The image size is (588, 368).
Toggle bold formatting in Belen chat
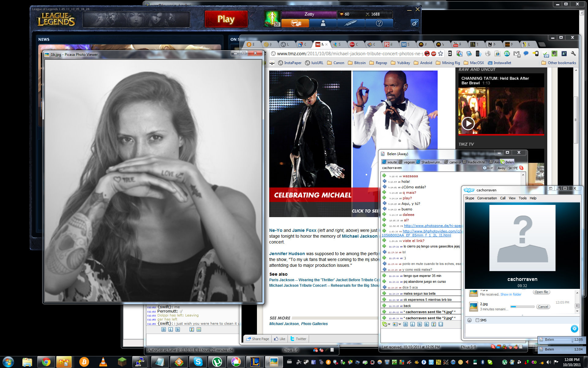tap(405, 324)
